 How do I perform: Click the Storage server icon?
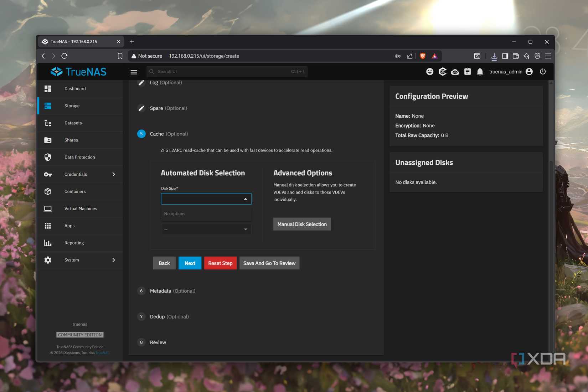point(48,105)
